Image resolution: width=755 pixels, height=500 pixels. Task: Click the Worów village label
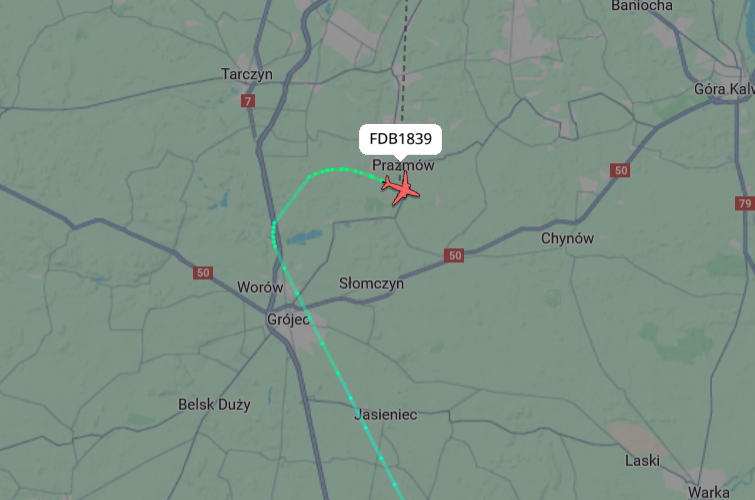coord(260,288)
